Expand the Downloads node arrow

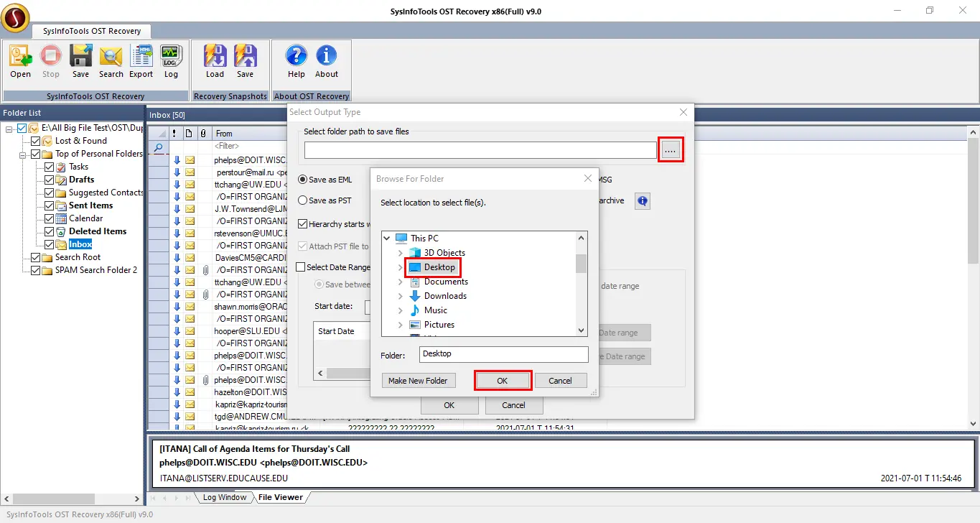coord(401,296)
